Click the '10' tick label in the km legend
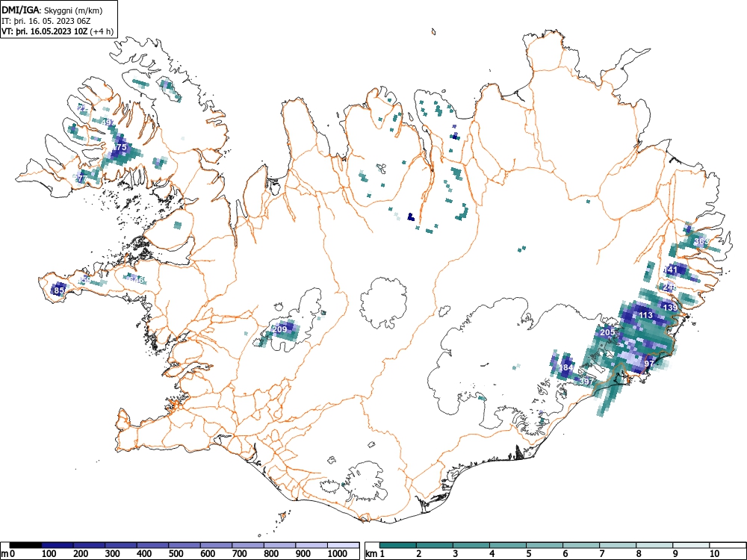Image resolution: width=747 pixels, height=560 pixels. (713, 554)
